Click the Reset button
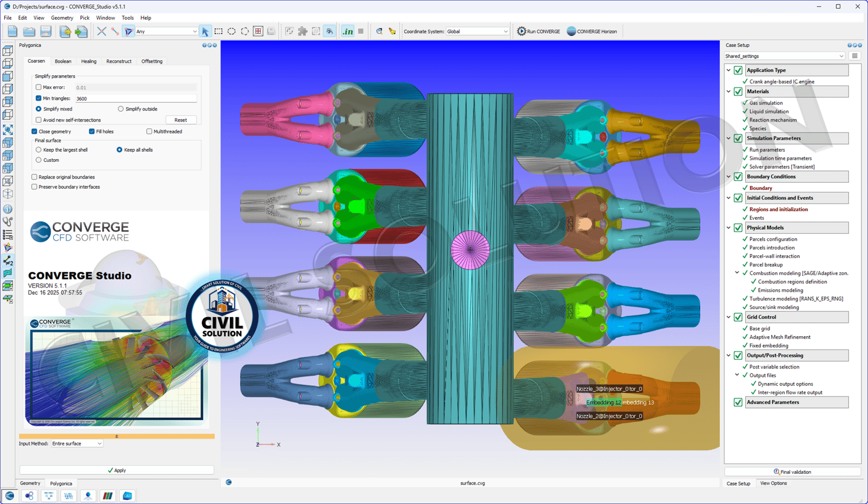Image resolution: width=868 pixels, height=504 pixels. (x=181, y=120)
